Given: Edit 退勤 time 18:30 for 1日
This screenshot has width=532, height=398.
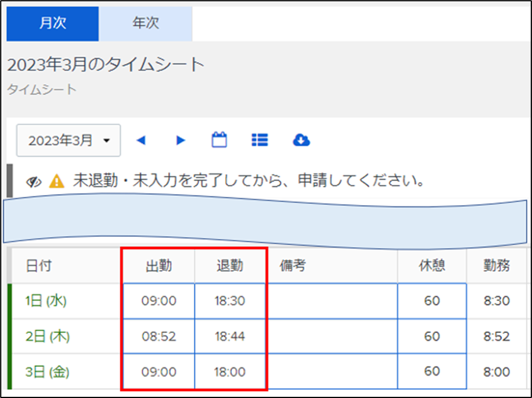Looking at the screenshot, I should point(230,301).
